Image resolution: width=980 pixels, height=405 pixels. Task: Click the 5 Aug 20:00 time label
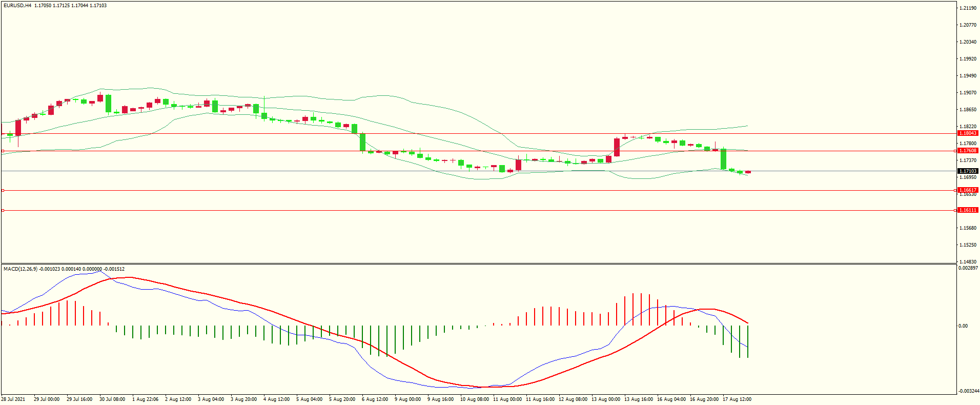coord(342,399)
